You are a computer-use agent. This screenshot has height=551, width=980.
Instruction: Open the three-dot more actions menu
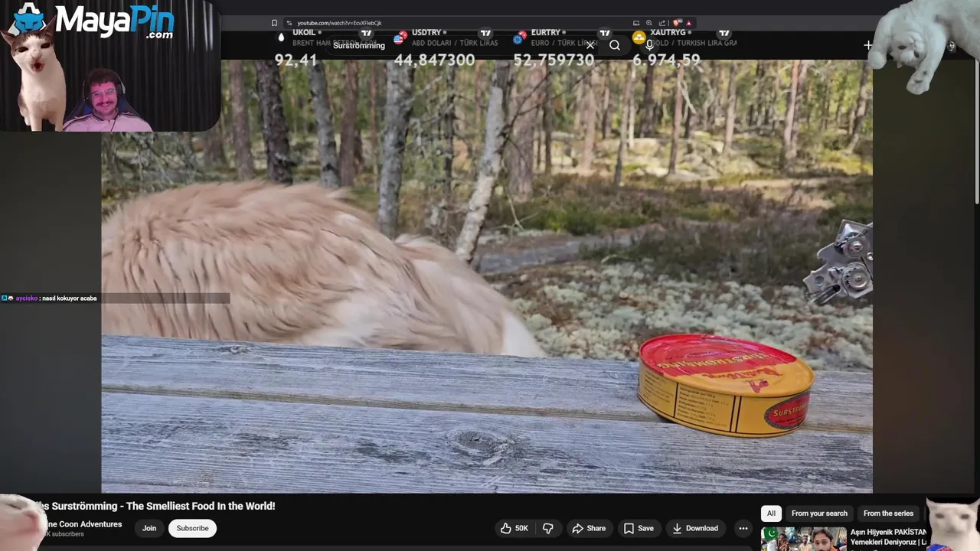743,528
